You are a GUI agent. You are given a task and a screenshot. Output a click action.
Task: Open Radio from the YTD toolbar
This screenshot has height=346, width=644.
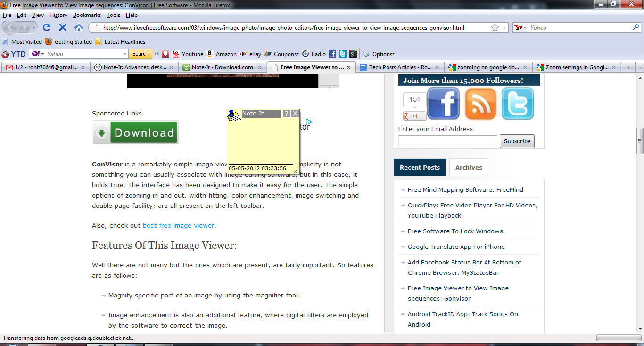click(x=314, y=54)
